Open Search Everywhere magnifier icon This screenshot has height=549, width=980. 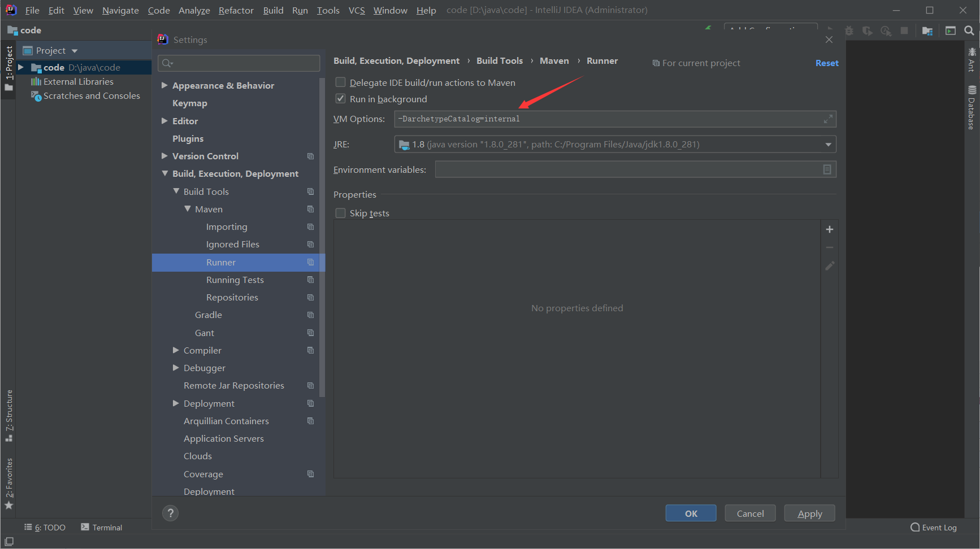tap(969, 30)
